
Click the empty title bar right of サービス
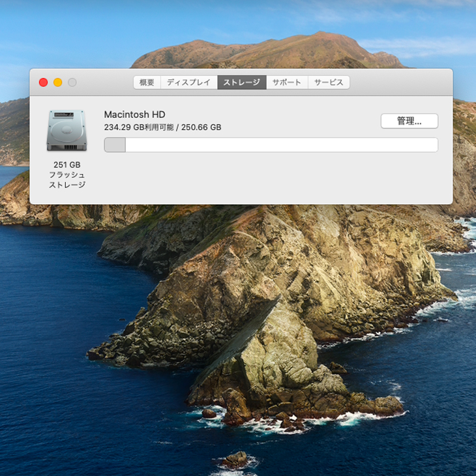[x=398, y=82]
